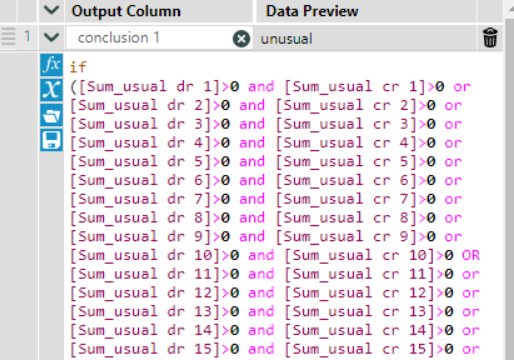Click the [Sum_usual cr 5] field reference
Screen dimensions: 514x360
tap(347, 162)
